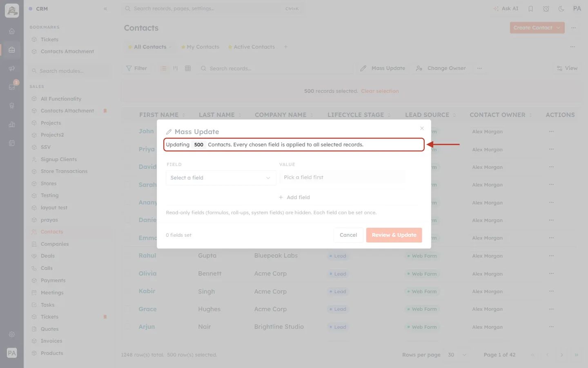The width and height of the screenshot is (588, 368).
Task: Open the PA profile avatar at top right
Action: coord(577,9)
